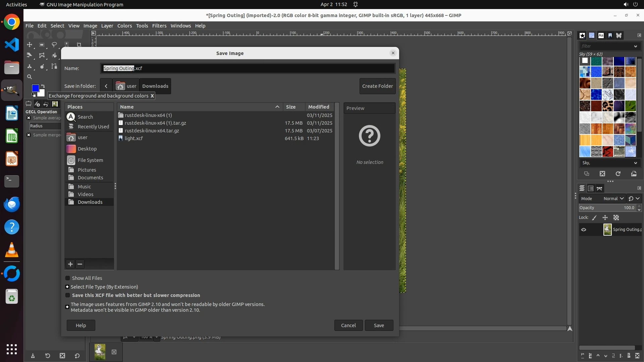Screen dimensions: 644x362
Task: Select the Bucket Fill tool
Action: click(54, 56)
